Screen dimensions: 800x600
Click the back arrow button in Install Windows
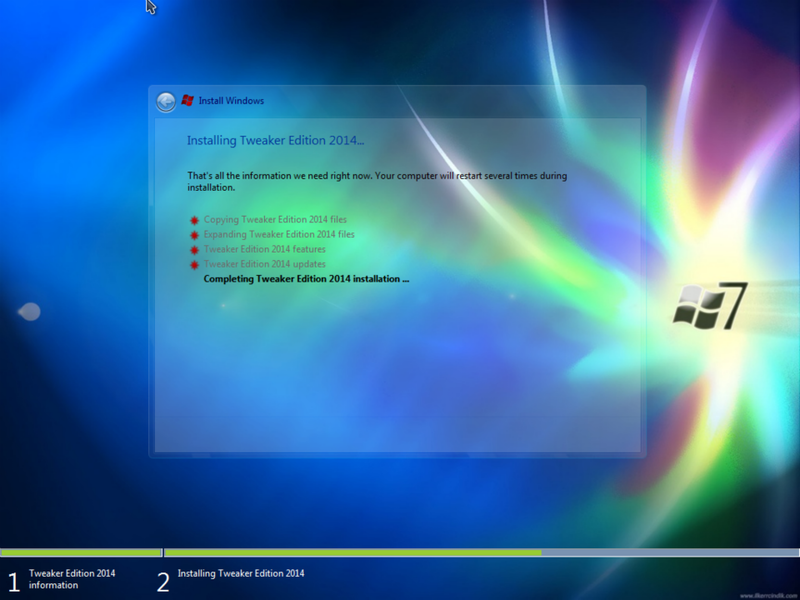(x=166, y=102)
